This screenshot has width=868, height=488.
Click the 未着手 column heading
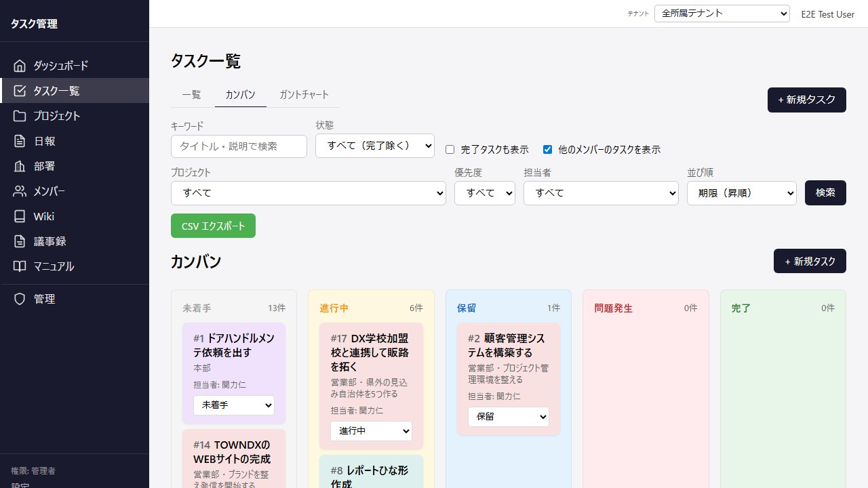[197, 308]
